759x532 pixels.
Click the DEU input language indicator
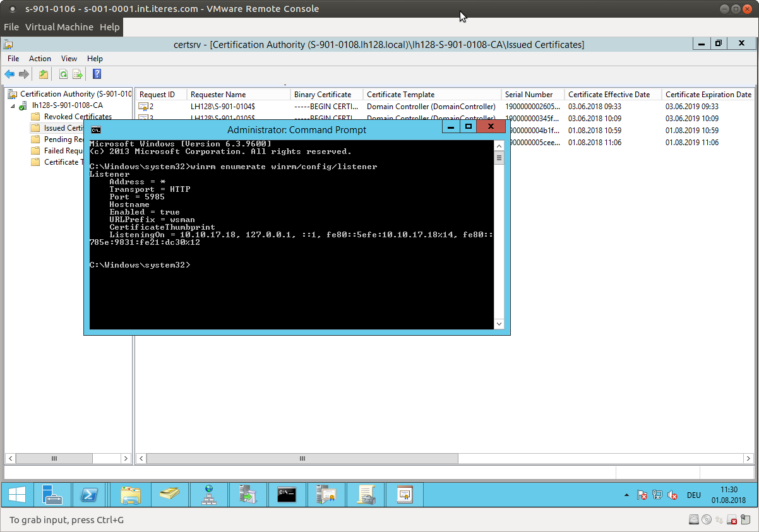(693, 495)
